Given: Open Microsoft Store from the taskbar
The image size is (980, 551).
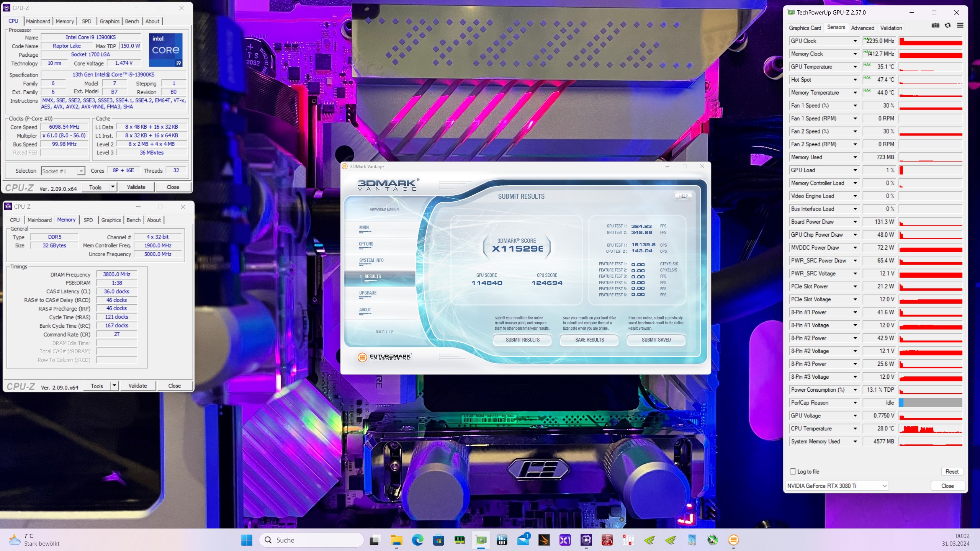Looking at the screenshot, I should tap(438, 540).
